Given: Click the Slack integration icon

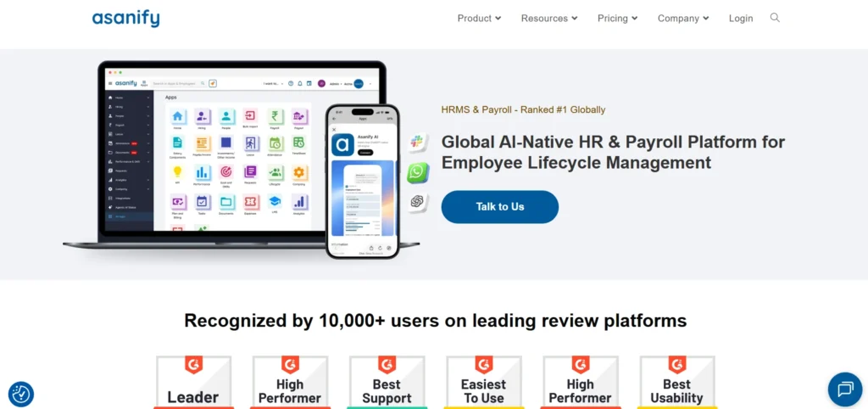Looking at the screenshot, I should (x=418, y=143).
